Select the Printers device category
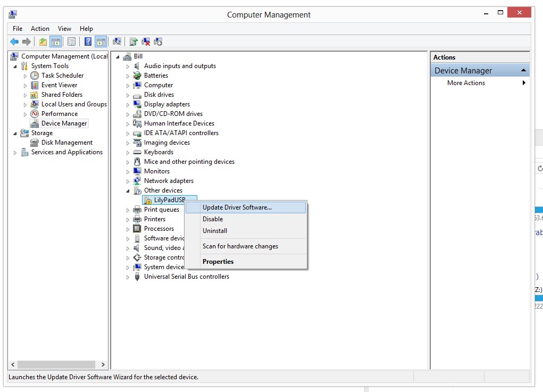Screen dimensions: 543x392 (x=155, y=219)
